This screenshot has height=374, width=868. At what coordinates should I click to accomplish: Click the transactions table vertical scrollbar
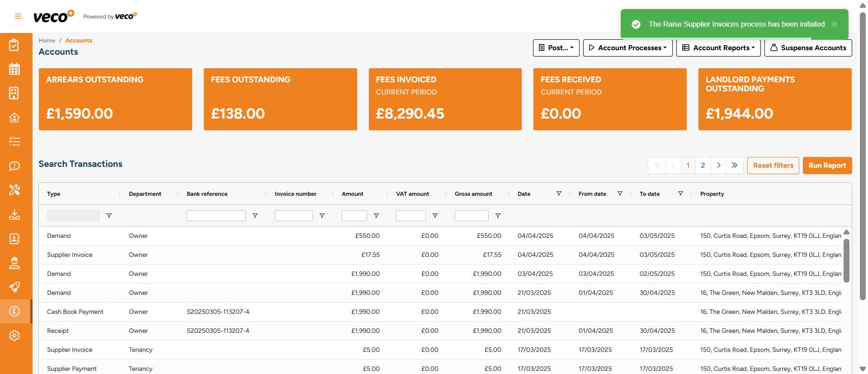point(846,260)
